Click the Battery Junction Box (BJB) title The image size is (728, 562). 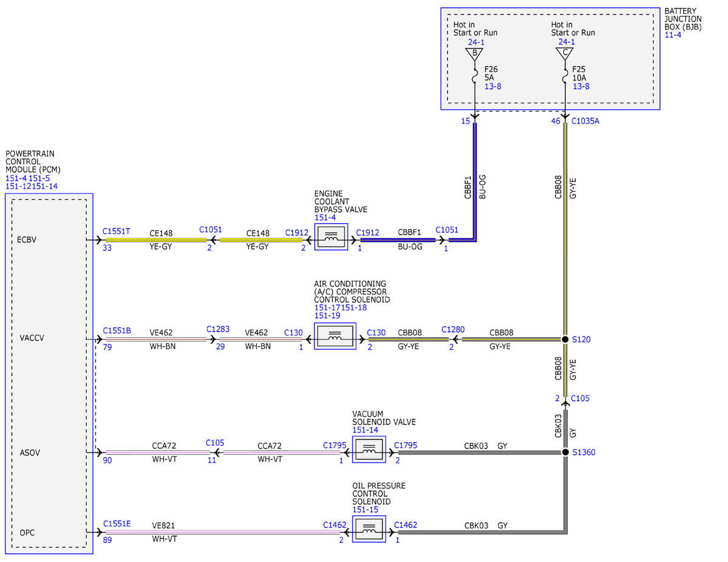coord(683,19)
